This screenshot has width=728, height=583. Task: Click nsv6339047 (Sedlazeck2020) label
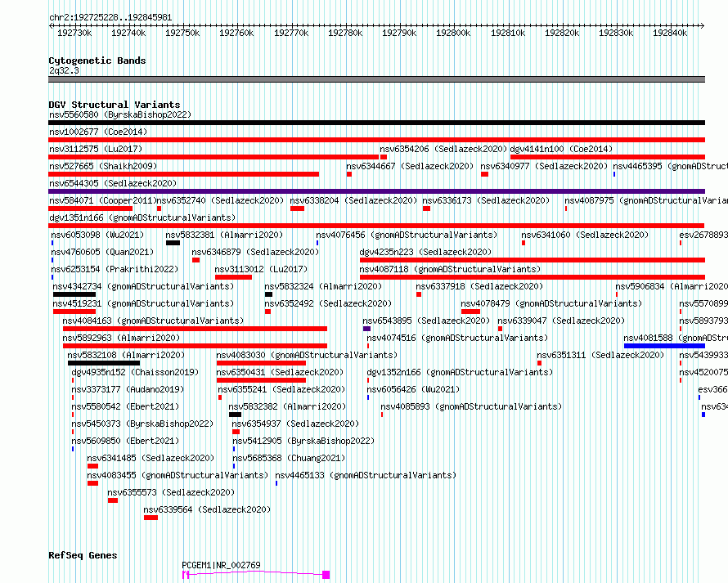coord(561,321)
